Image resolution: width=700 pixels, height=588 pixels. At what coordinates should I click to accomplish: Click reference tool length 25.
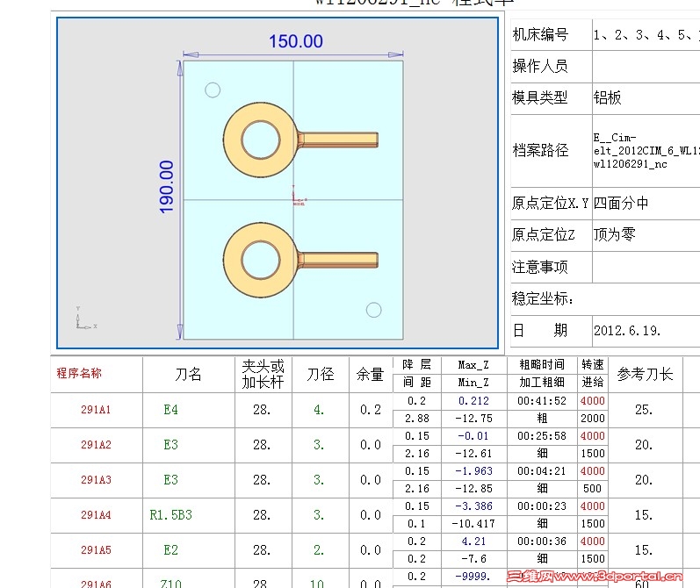(644, 410)
